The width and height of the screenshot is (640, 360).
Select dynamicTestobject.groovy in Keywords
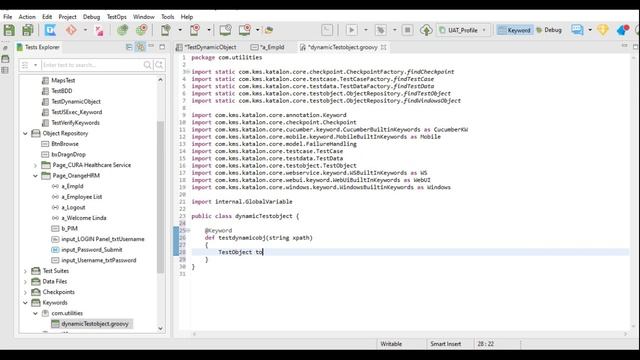(95, 324)
